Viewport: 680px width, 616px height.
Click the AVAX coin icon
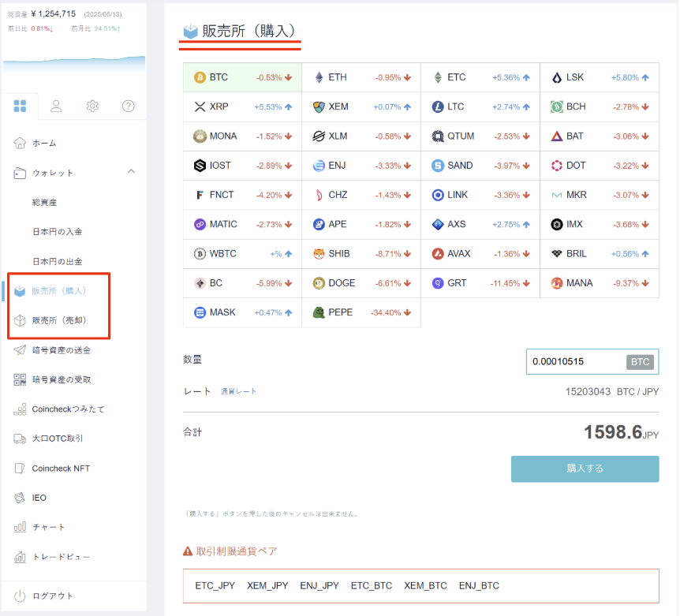438,254
